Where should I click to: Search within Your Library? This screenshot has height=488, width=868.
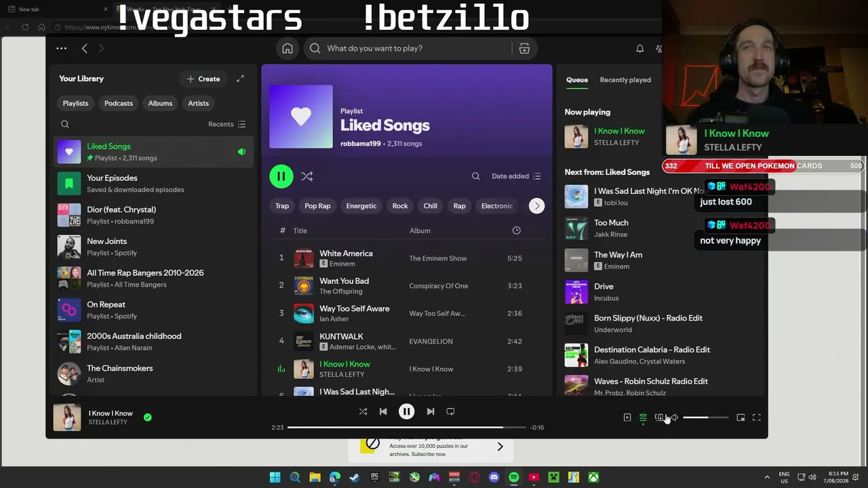click(65, 124)
